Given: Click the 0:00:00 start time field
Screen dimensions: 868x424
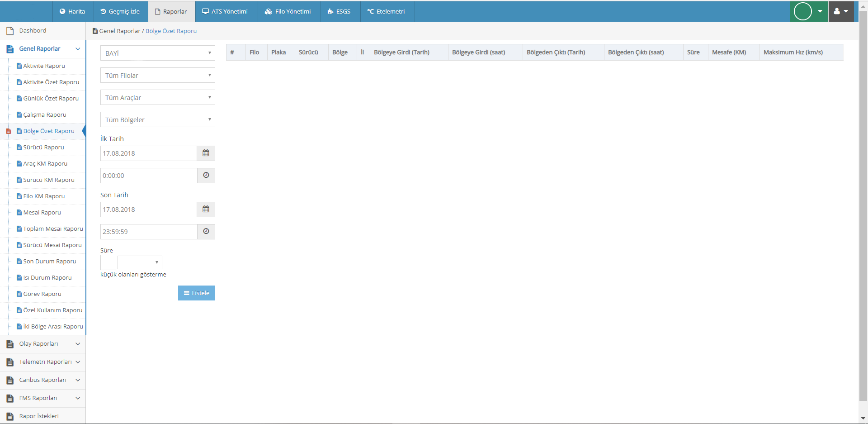Looking at the screenshot, I should point(149,176).
